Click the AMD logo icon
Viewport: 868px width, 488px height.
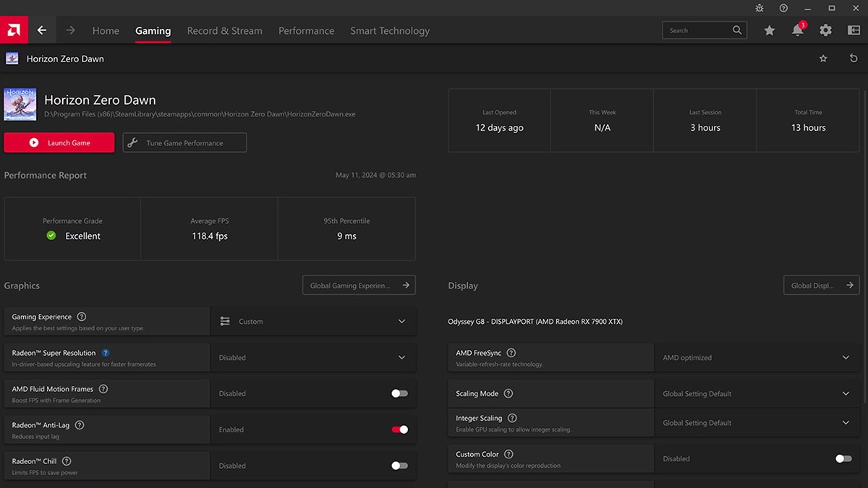tap(14, 30)
